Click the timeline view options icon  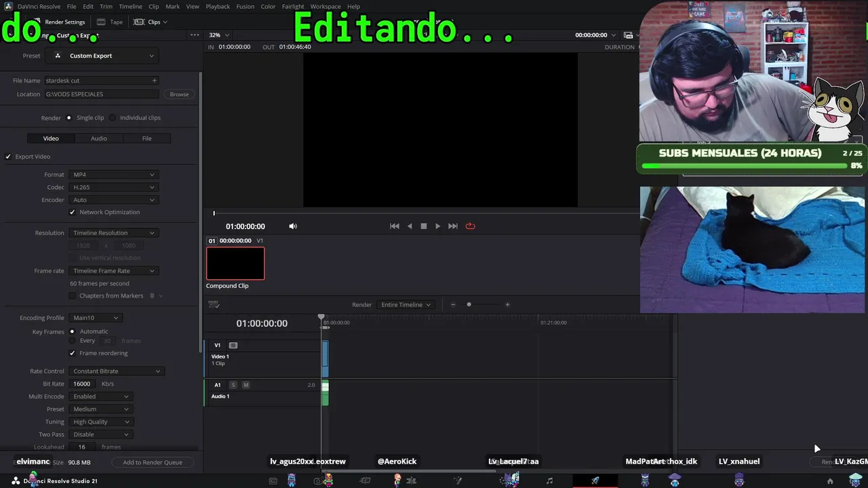pyautogui.click(x=214, y=305)
